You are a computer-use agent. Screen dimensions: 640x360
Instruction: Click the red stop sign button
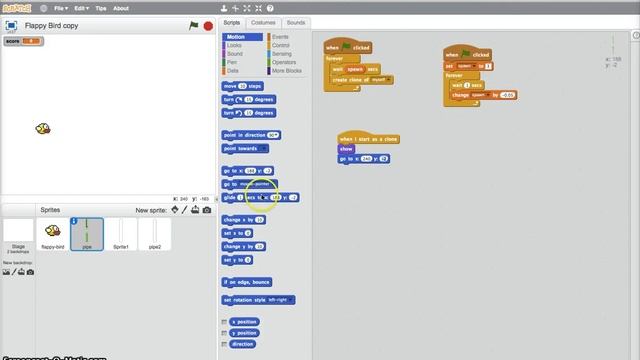click(208, 26)
